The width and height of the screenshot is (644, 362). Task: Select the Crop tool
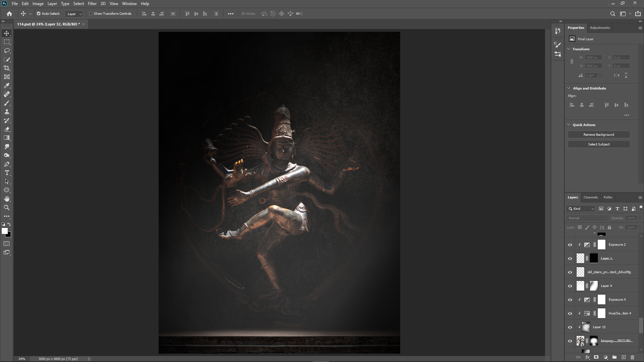[x=7, y=68]
